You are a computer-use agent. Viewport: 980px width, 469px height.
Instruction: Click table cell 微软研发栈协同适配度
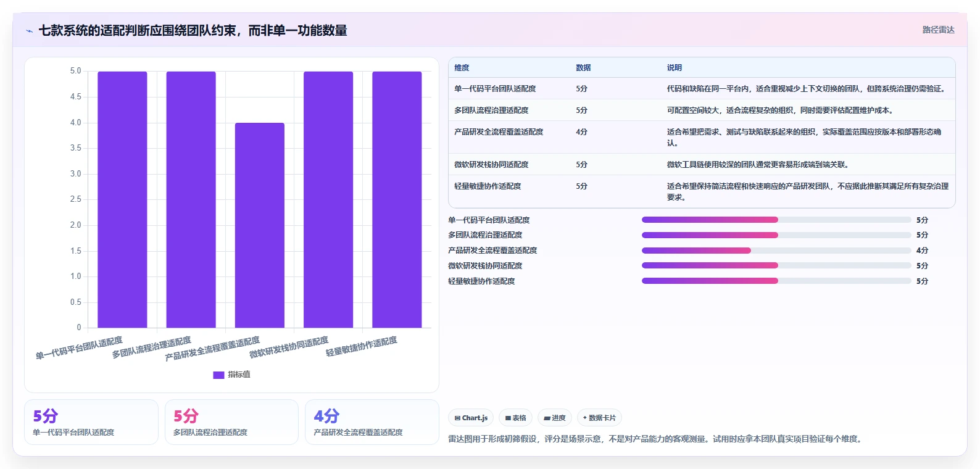[491, 165]
